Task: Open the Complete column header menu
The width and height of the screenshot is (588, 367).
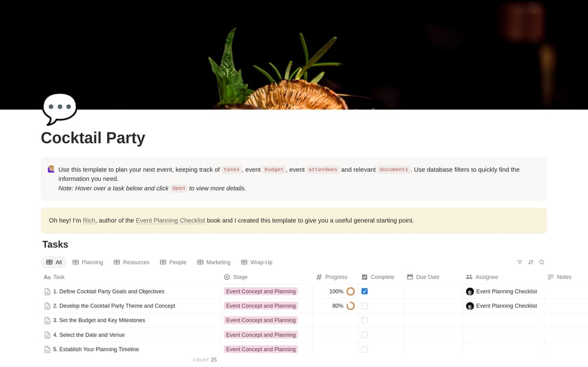Action: point(381,277)
